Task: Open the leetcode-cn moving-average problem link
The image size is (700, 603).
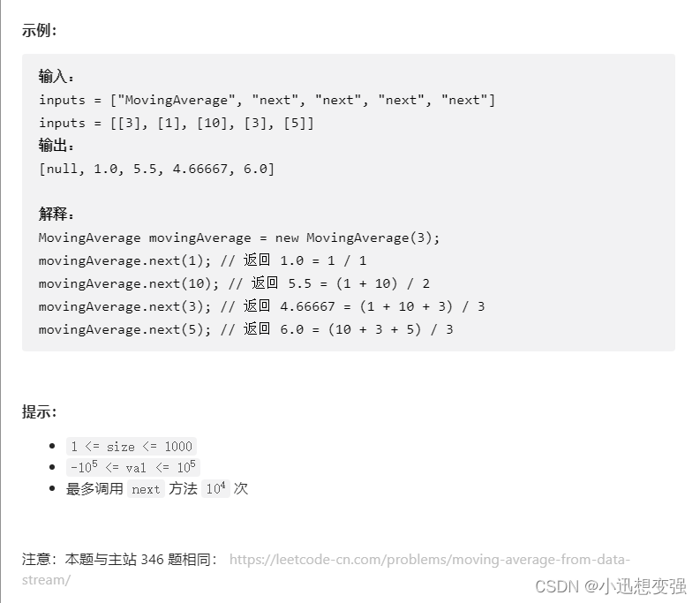Action: [x=429, y=560]
